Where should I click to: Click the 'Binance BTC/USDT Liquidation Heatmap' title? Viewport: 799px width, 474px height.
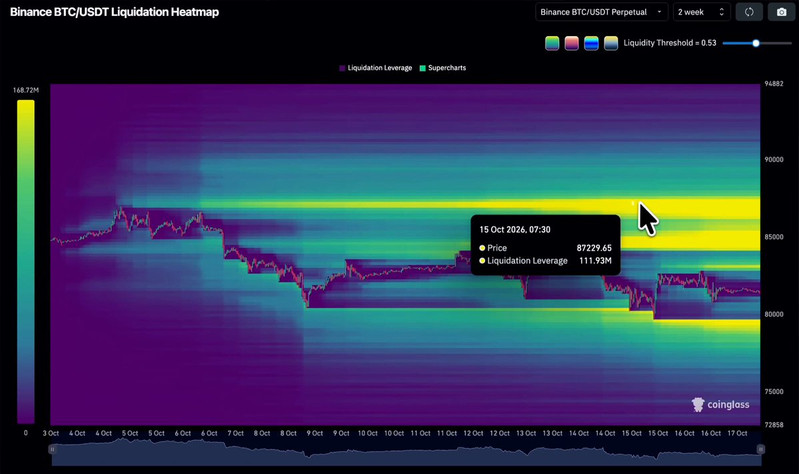pyautogui.click(x=114, y=12)
